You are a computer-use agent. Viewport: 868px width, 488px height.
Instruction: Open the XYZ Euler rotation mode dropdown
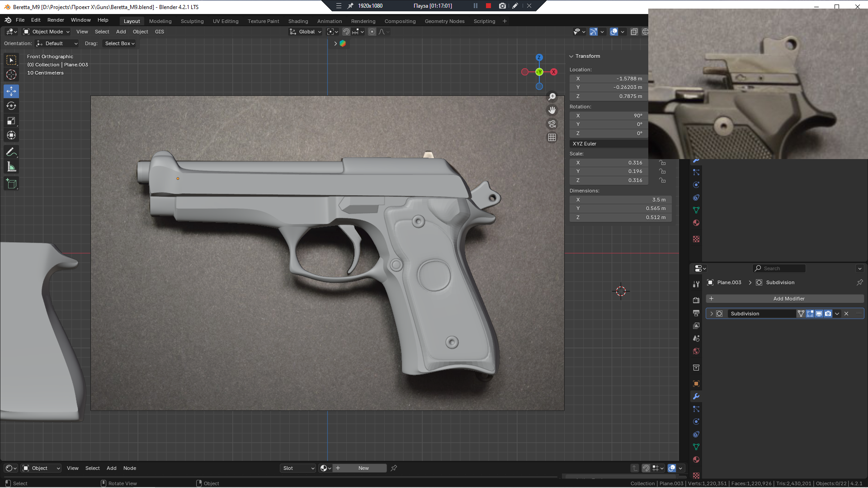609,144
